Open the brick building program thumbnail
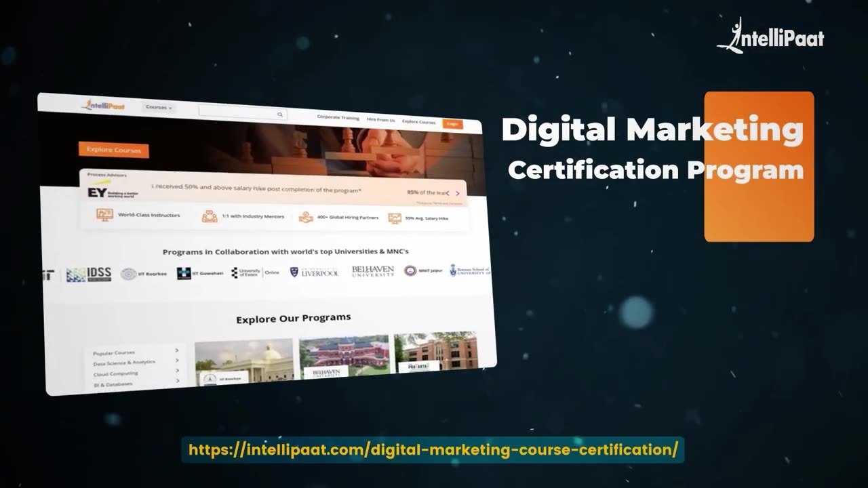Viewport: 868px width, 488px height. (436, 352)
